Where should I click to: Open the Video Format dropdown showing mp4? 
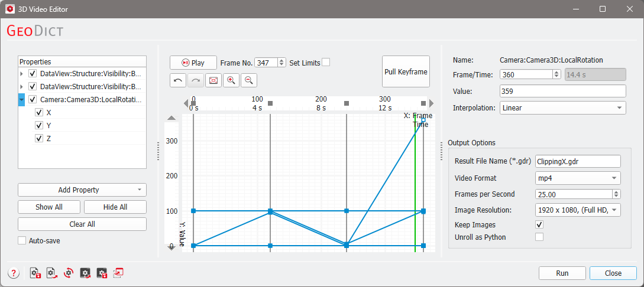click(578, 178)
